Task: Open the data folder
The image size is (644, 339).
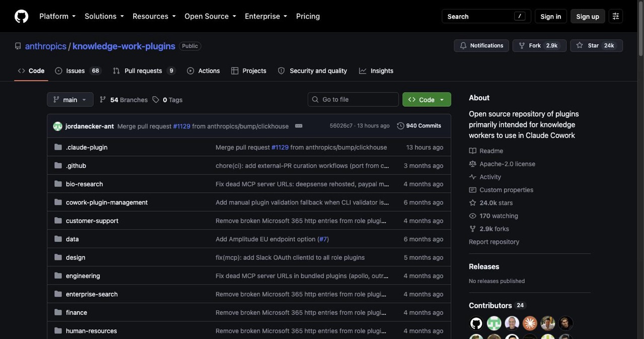Action: (72, 239)
